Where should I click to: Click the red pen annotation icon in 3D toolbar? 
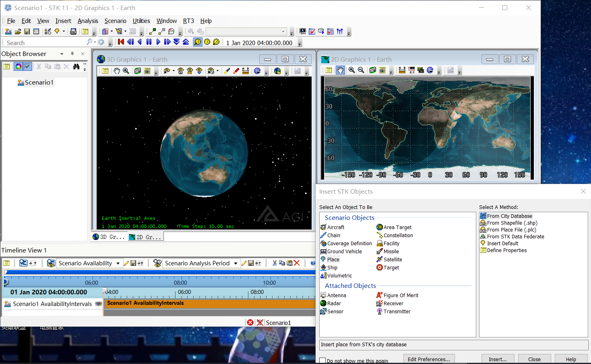(x=236, y=71)
